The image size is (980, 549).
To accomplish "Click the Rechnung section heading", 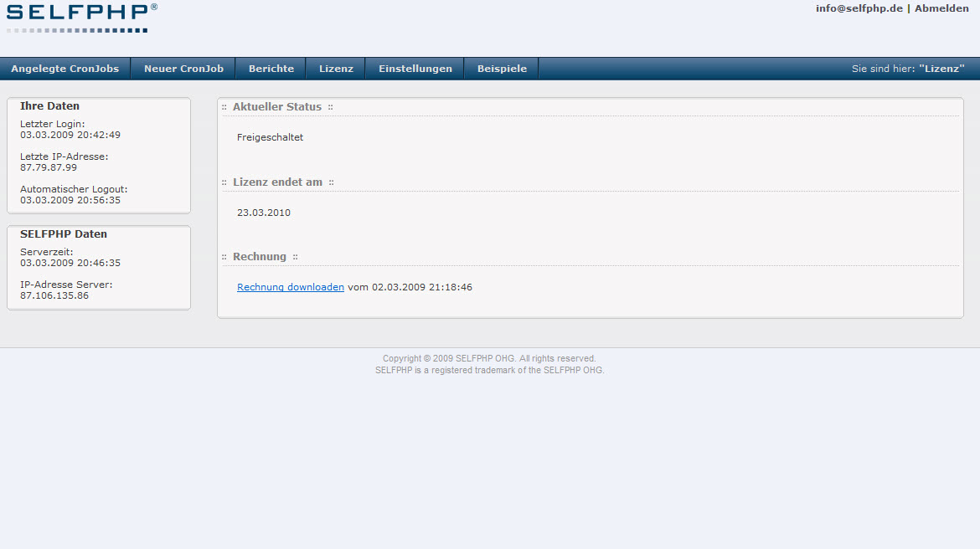I will click(259, 257).
